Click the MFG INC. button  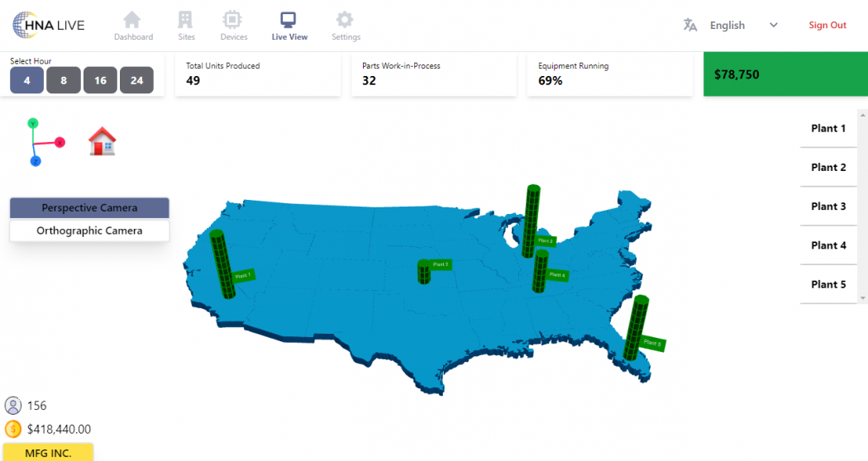(x=46, y=453)
